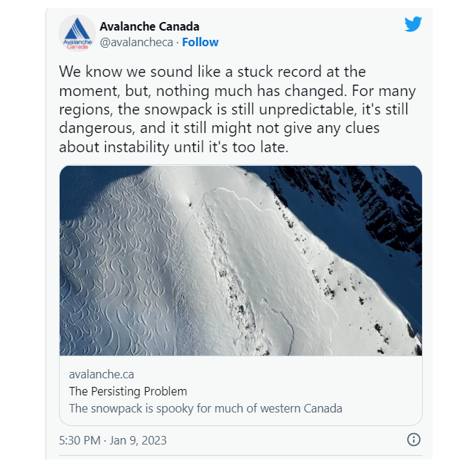Open the tweet timestamp 5:30 PM
Screen dimensions: 476x463
point(80,440)
